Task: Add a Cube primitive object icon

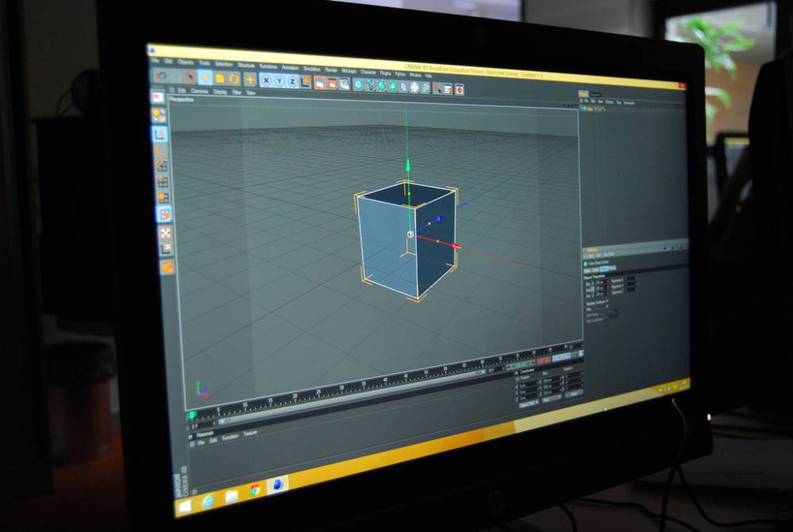Action: click(x=358, y=84)
